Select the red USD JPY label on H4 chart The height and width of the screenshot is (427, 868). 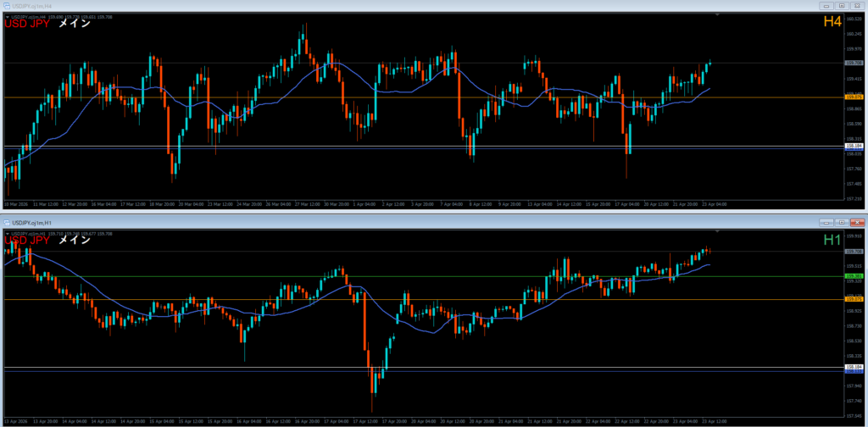click(27, 24)
